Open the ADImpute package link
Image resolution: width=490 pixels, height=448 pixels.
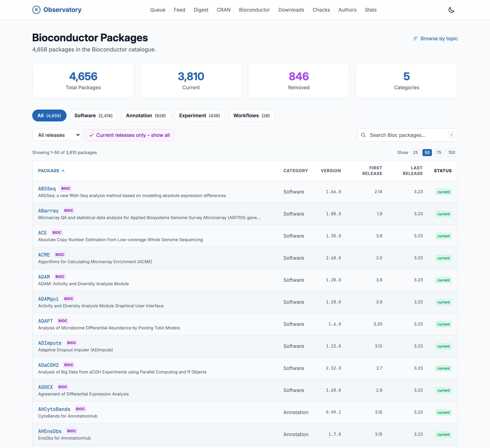(x=50, y=343)
